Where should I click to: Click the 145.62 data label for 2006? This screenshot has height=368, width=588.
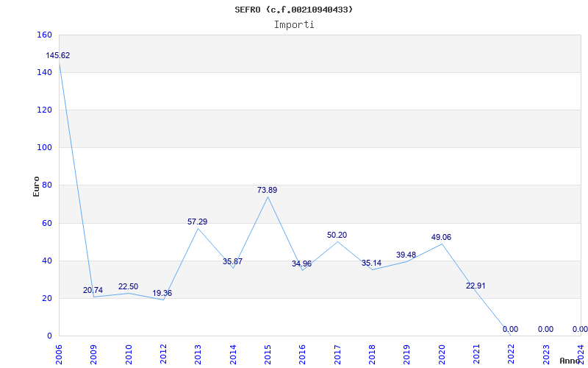click(58, 56)
